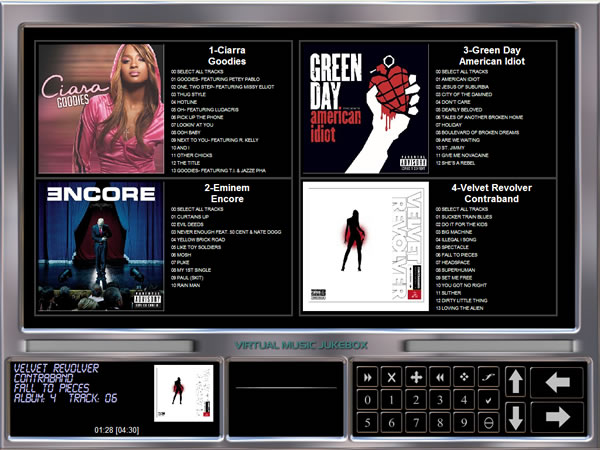Select keypad digit 3 button

[x=440, y=400]
